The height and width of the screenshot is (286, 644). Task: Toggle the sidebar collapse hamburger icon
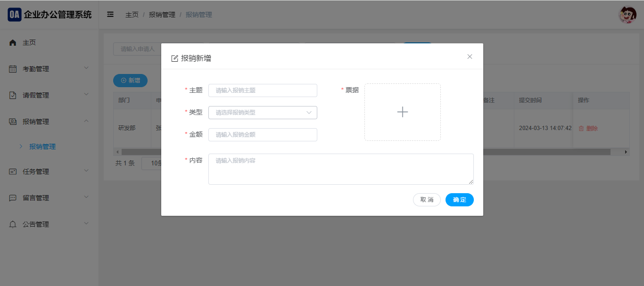[110, 15]
